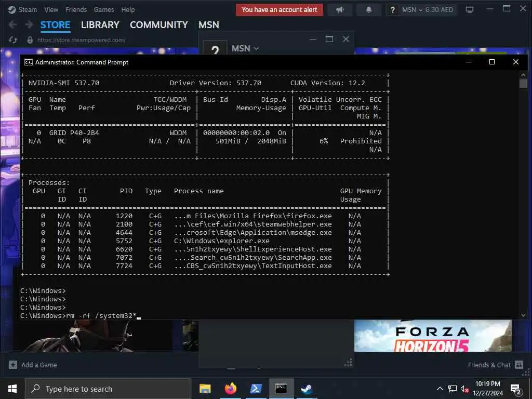Click '501MiB / 2048MiB' memory usage text

pos(251,141)
